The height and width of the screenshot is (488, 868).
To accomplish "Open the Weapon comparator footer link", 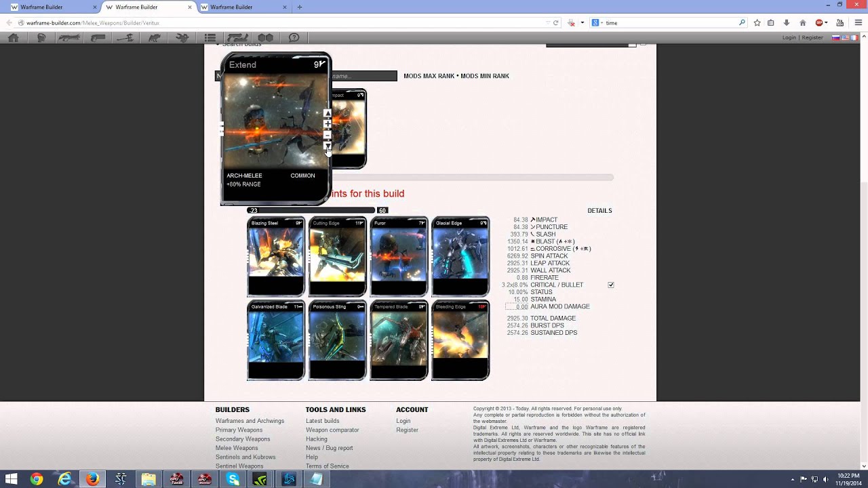I will [332, 430].
